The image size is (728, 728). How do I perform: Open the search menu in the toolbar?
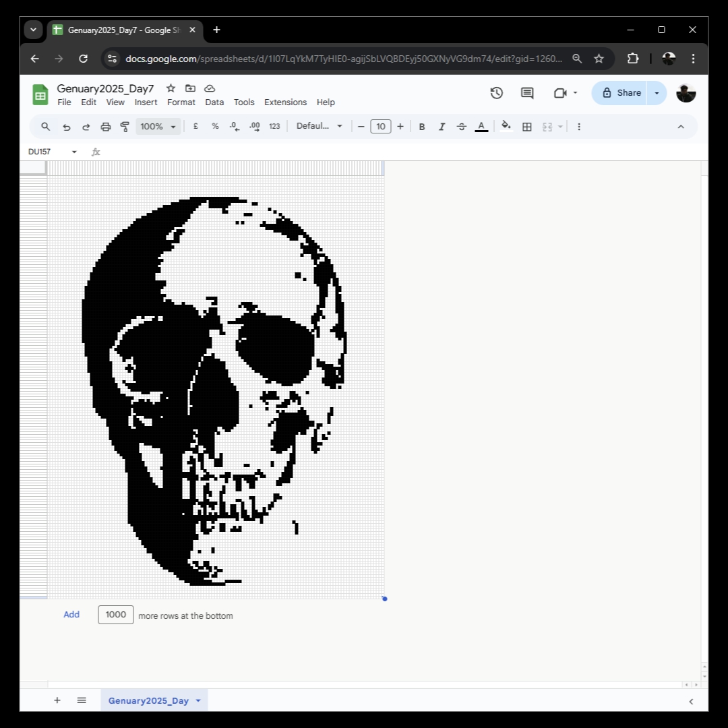point(45,126)
